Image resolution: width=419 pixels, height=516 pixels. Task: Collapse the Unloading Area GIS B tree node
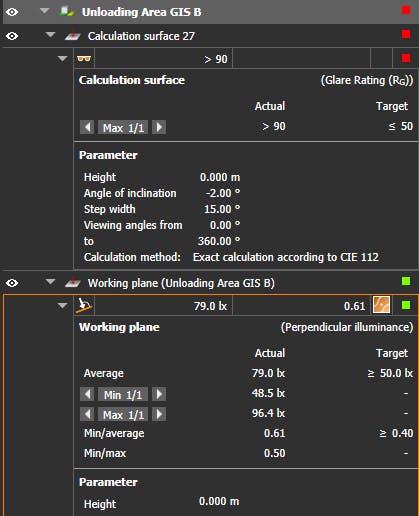click(x=44, y=11)
